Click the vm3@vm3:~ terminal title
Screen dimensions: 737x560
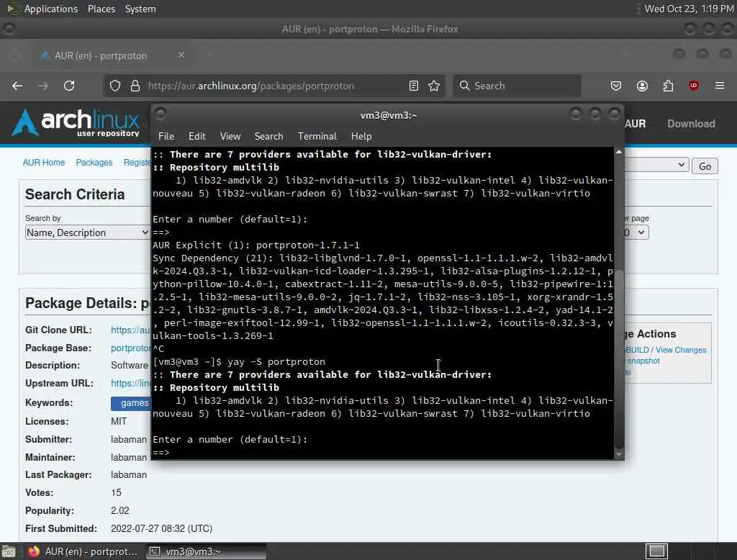[x=388, y=115]
